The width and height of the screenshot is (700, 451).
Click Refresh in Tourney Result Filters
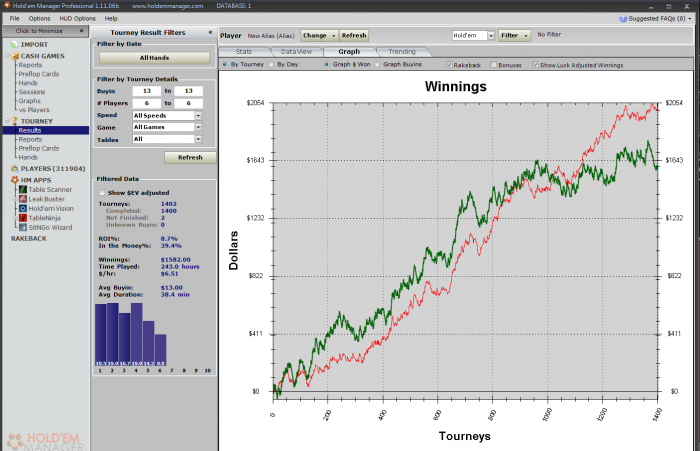(x=190, y=158)
